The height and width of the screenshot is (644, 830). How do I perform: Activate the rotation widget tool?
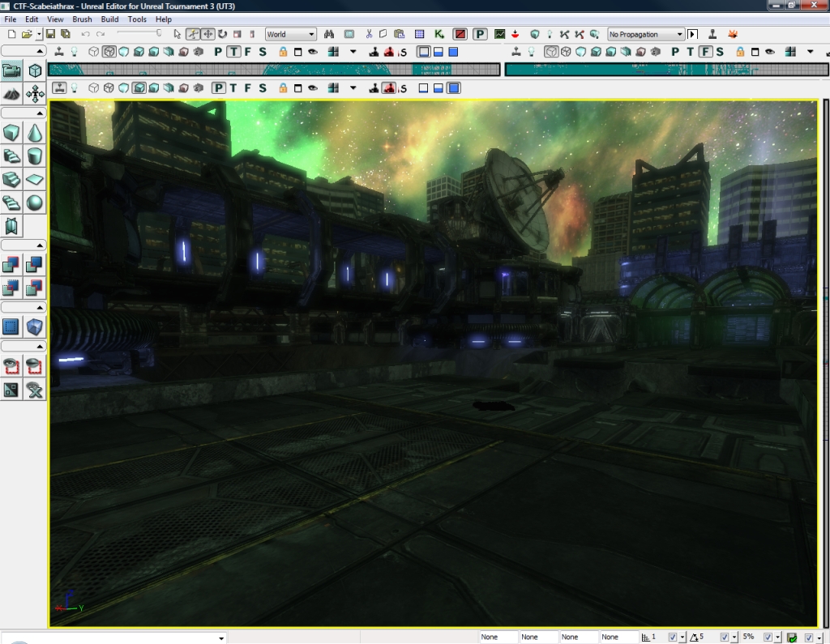click(222, 34)
